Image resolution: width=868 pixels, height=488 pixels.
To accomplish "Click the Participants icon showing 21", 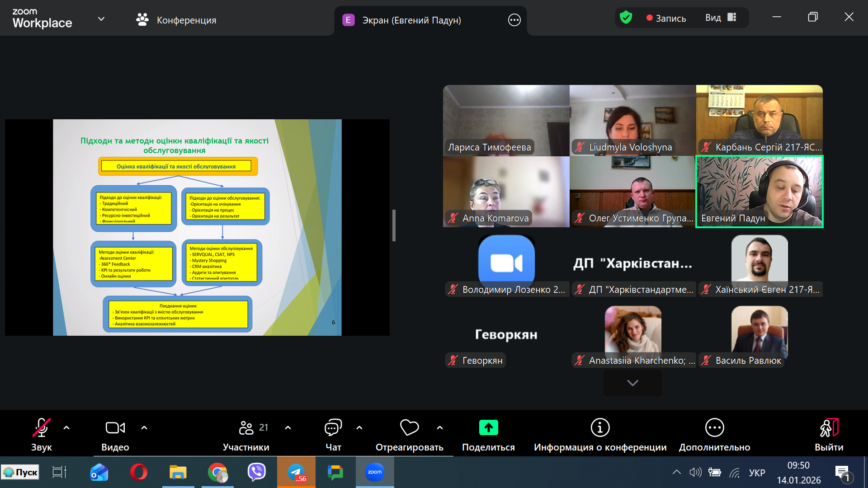I will click(x=246, y=428).
